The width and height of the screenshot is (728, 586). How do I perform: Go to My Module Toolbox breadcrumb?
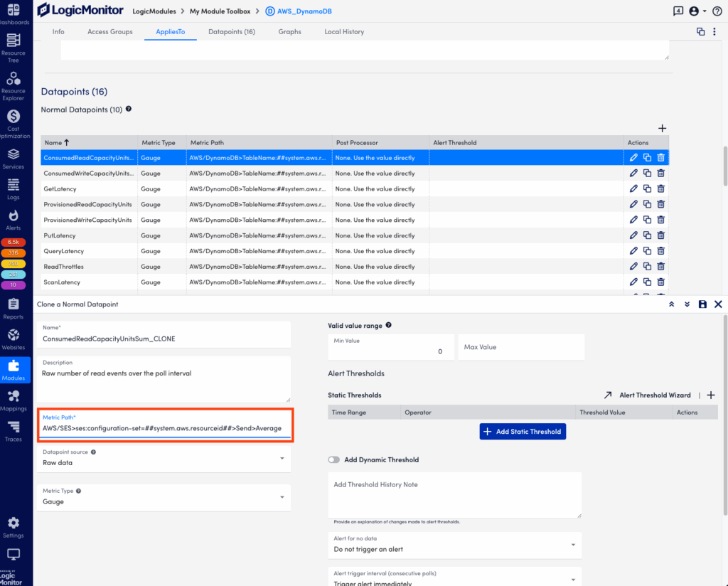pos(220,11)
